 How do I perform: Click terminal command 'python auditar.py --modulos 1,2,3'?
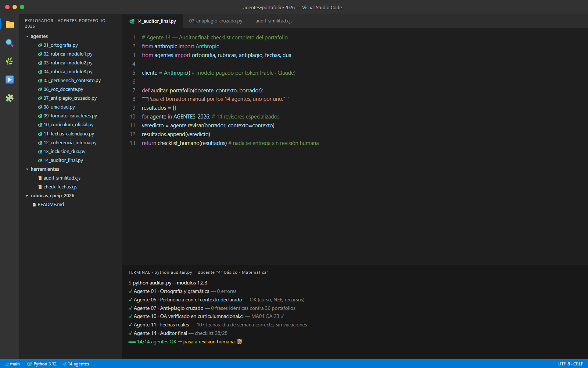(x=170, y=283)
